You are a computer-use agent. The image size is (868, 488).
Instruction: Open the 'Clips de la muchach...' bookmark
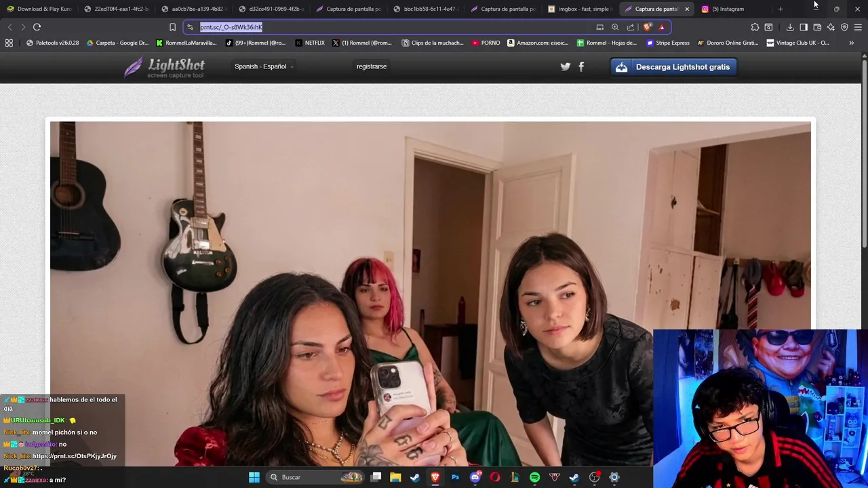433,43
